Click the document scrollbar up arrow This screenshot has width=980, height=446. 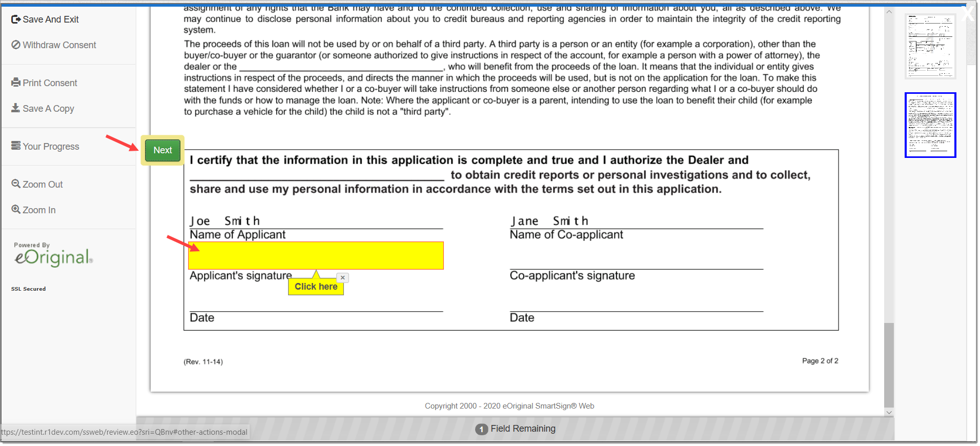tap(889, 11)
